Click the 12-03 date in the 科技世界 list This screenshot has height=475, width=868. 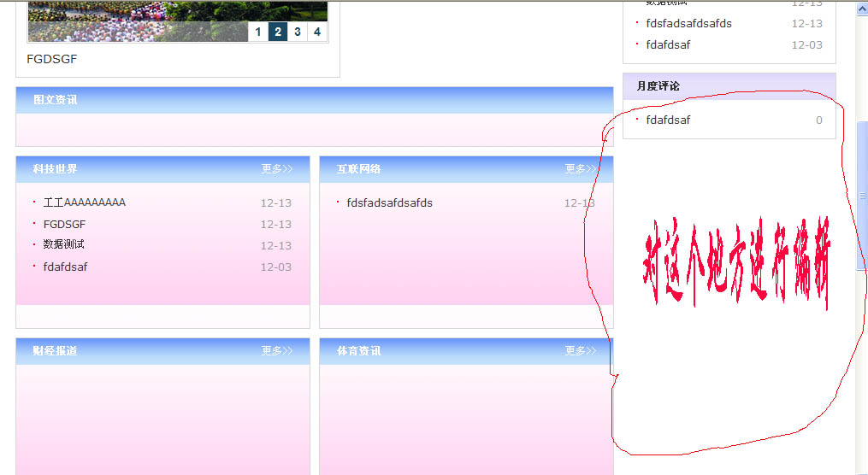[276, 267]
